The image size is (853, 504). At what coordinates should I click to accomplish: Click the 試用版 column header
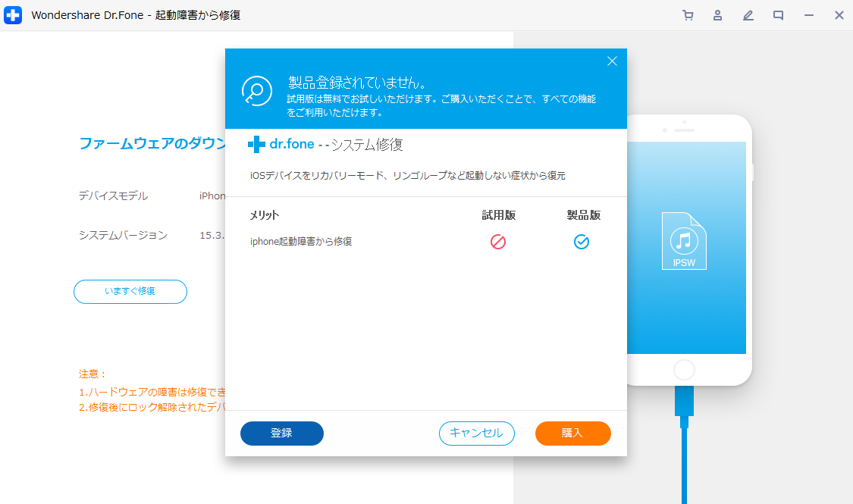498,215
